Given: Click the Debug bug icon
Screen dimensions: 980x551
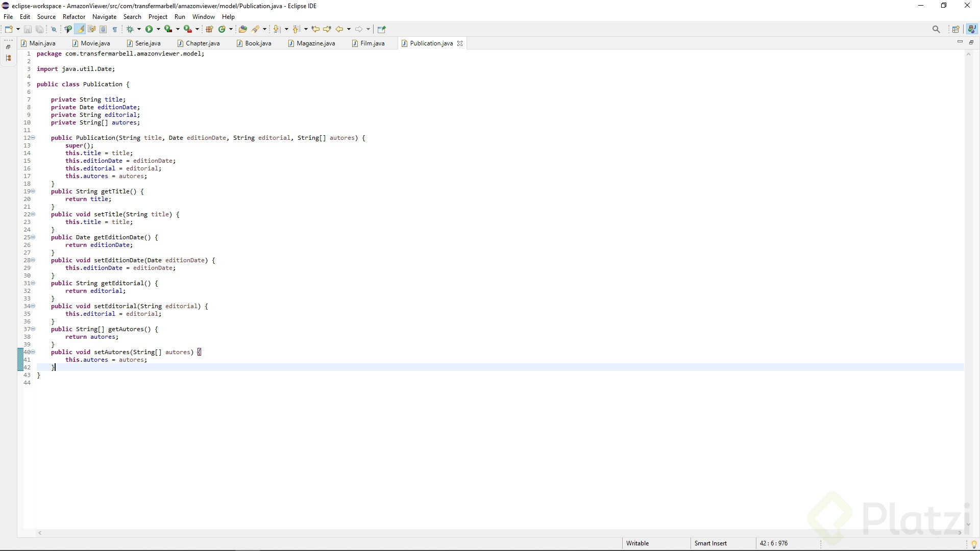Looking at the screenshot, I should [x=130, y=29].
